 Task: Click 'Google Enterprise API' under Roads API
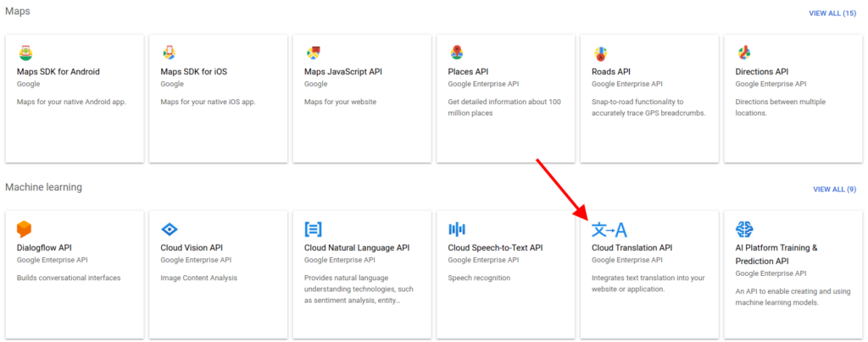click(x=627, y=84)
